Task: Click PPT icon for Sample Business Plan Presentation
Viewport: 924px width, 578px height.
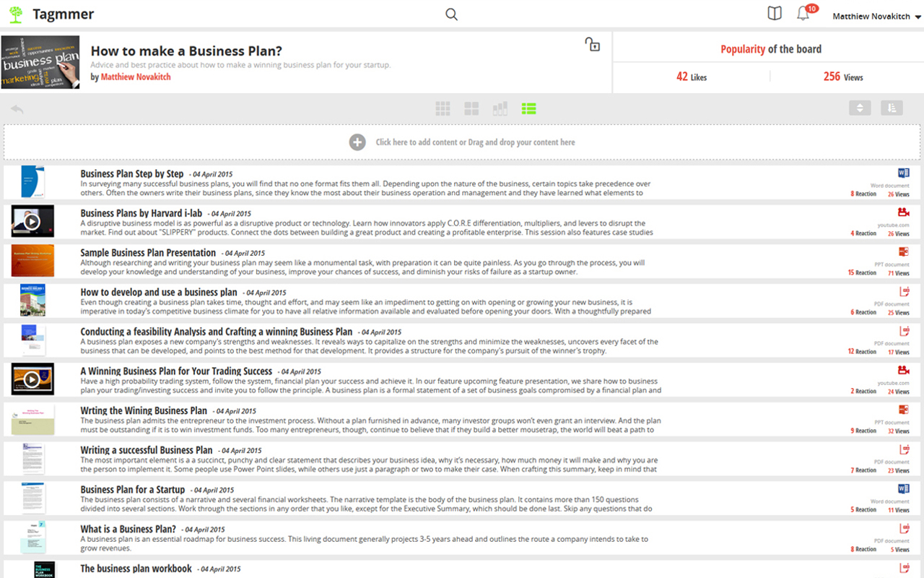Action: tap(903, 252)
